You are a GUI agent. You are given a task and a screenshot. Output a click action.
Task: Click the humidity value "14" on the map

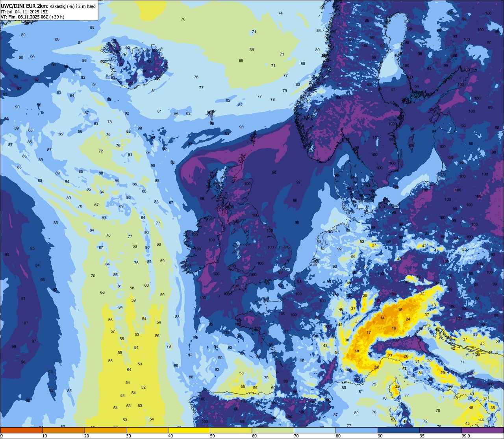[x=382, y=318]
